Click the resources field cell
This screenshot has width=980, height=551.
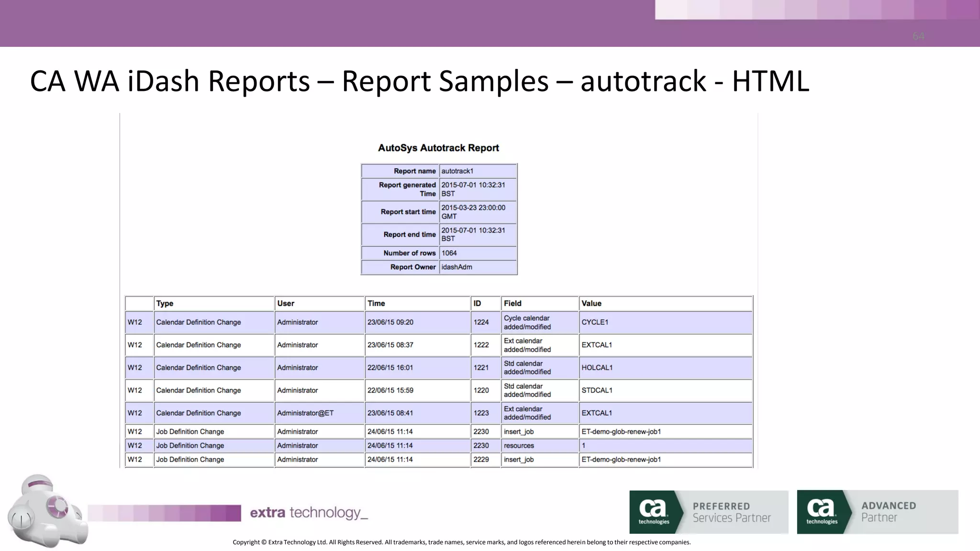pyautogui.click(x=519, y=445)
